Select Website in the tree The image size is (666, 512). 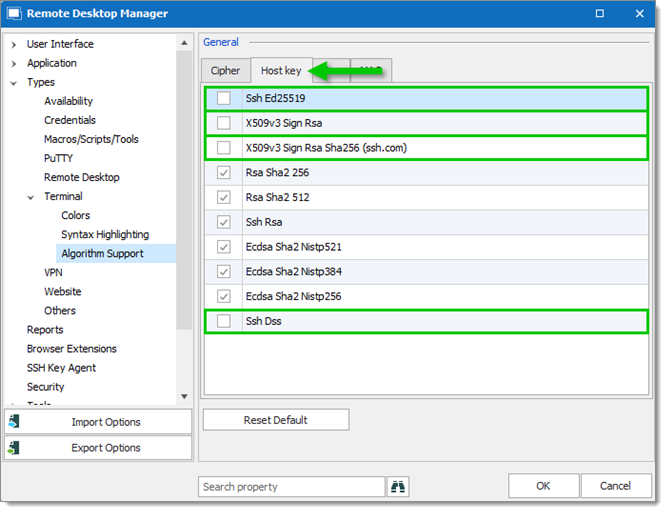coord(63,292)
